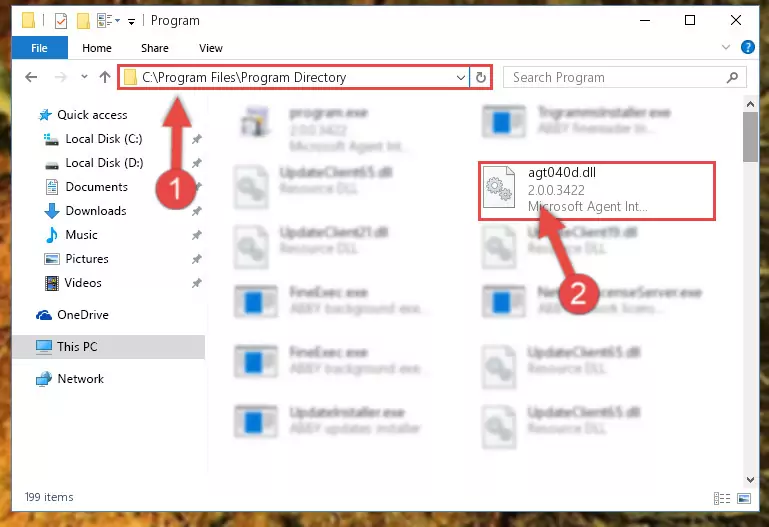Click the address bar path field

tap(293, 77)
